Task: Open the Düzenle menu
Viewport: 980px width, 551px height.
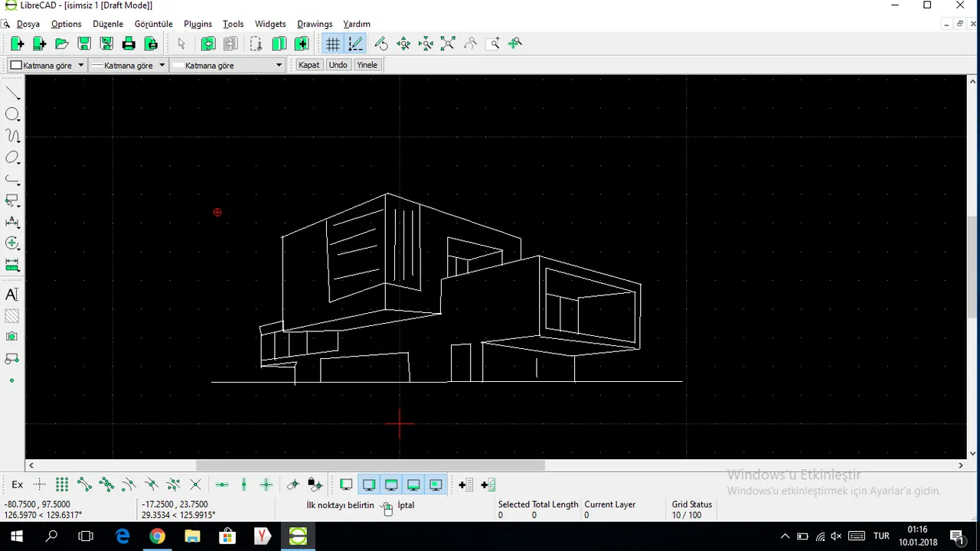Action: 108,24
